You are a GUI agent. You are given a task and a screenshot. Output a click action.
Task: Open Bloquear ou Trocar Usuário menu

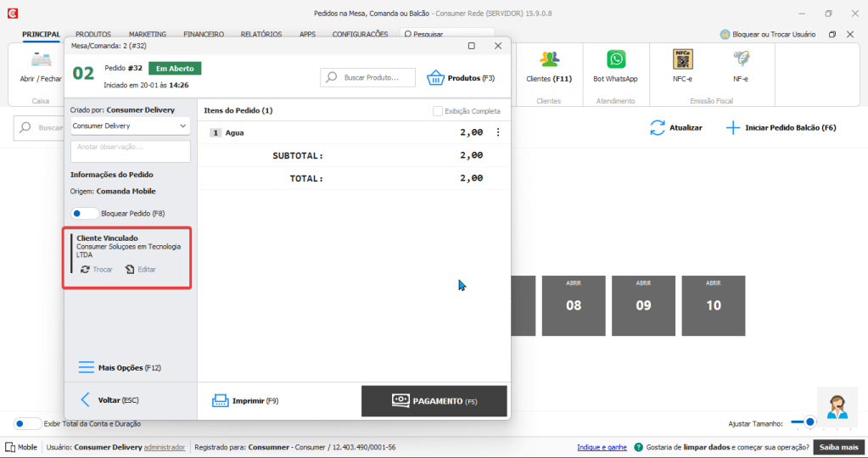pyautogui.click(x=768, y=35)
